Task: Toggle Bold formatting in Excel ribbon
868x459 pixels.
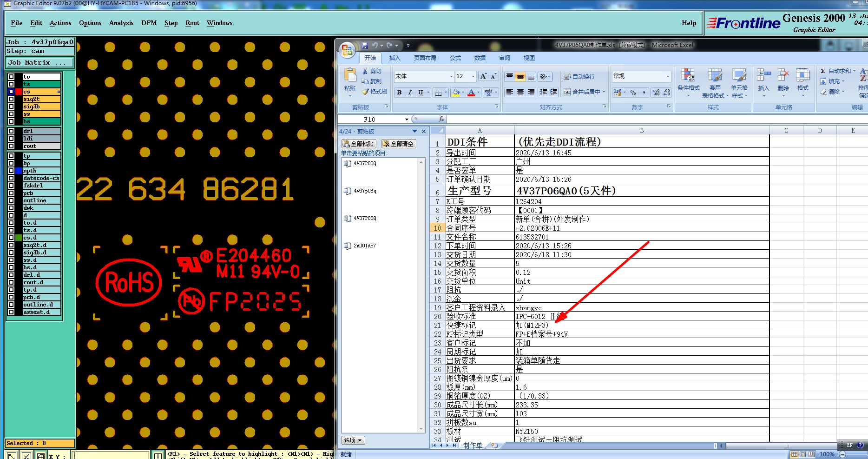Action: (399, 93)
